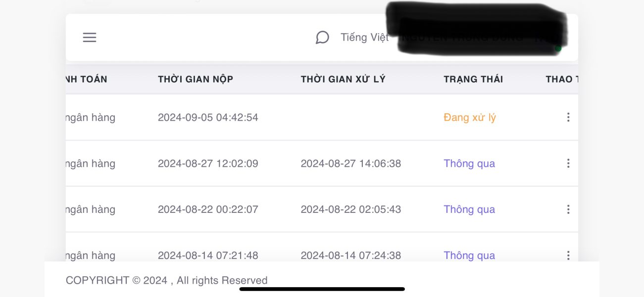Open three-dot actions for the 2024-08-22 row
The image size is (644, 297).
point(568,209)
